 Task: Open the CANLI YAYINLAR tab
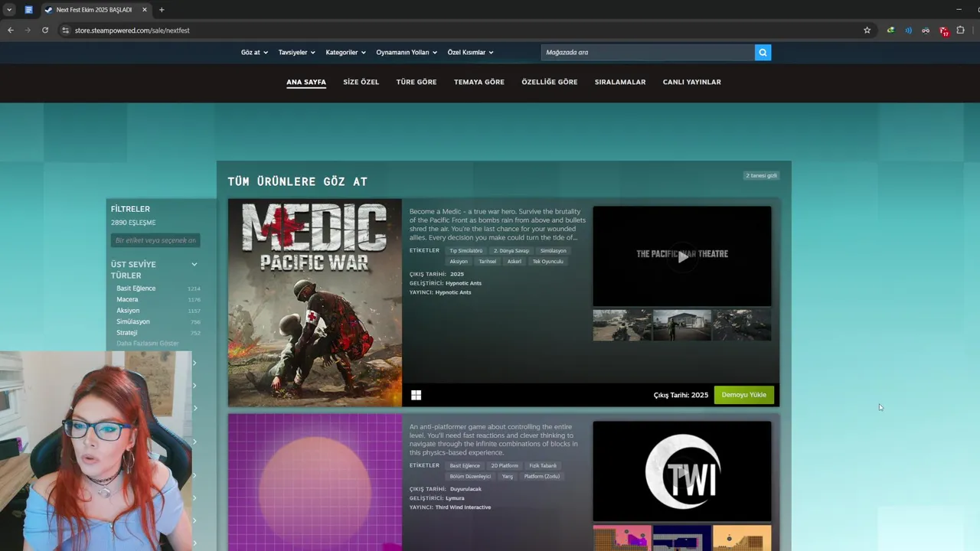692,82
